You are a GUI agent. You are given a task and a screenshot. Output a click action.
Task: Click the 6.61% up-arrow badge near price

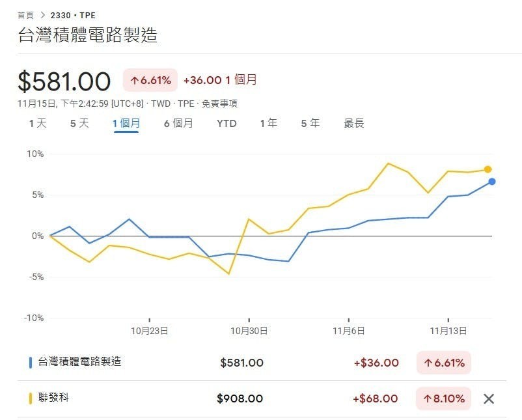pyautogui.click(x=150, y=80)
